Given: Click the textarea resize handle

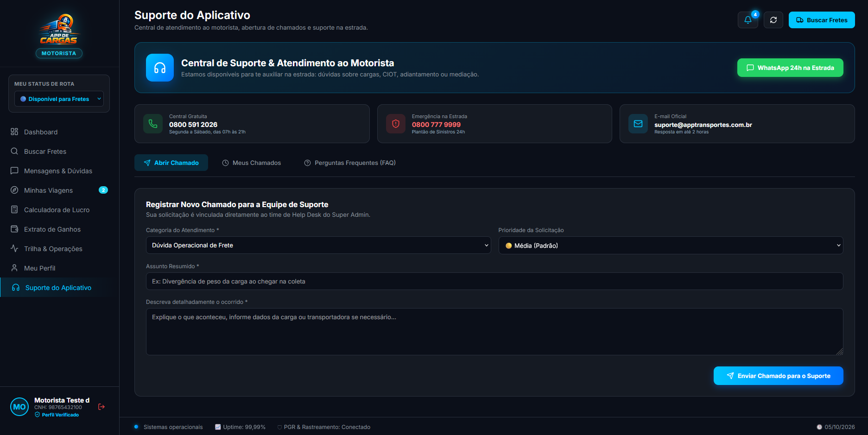Looking at the screenshot, I should click(x=839, y=352).
